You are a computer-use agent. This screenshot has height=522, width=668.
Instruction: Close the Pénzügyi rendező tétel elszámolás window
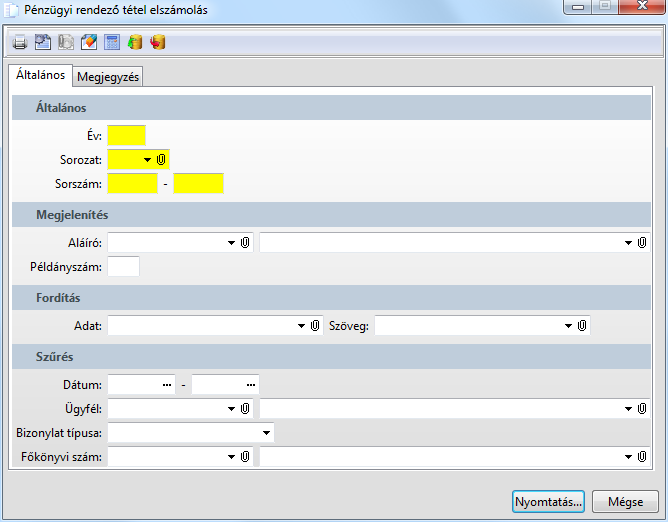(642, 7)
